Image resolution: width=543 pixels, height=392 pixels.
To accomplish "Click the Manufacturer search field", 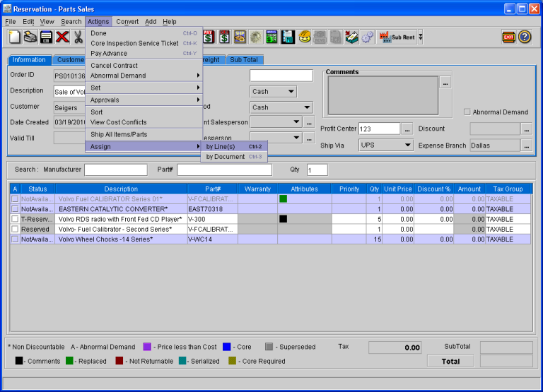I will coord(116,170).
